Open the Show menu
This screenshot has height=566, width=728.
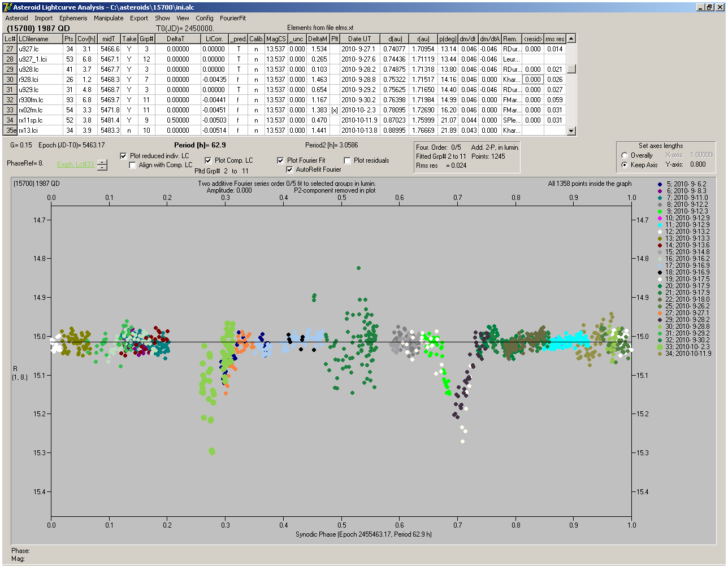pyautogui.click(x=162, y=18)
